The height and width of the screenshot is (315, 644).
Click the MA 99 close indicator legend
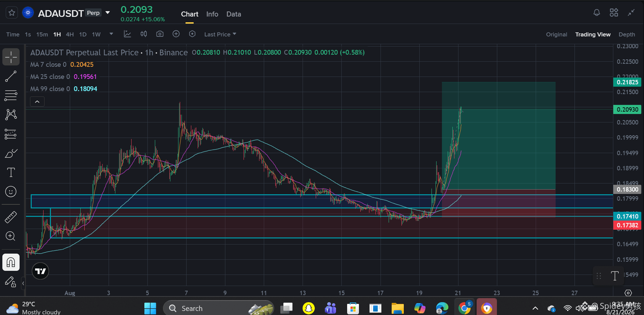[63, 89]
